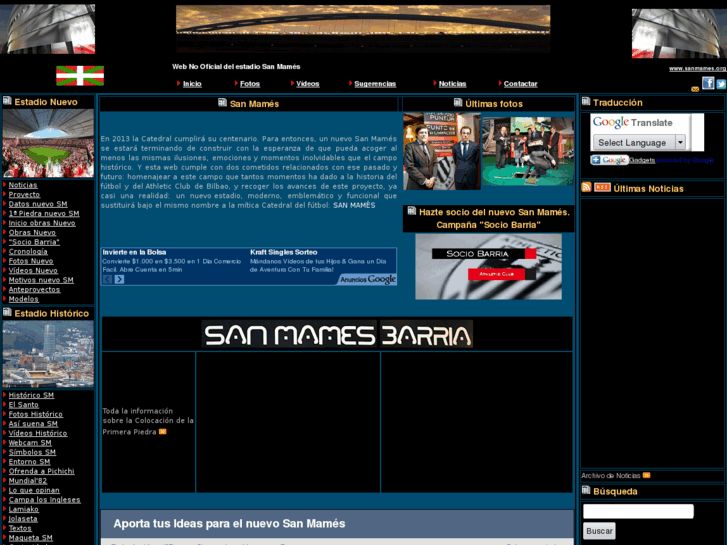This screenshot has width=727, height=545.
Task: Click the red RSS badge icon
Action: (x=602, y=187)
